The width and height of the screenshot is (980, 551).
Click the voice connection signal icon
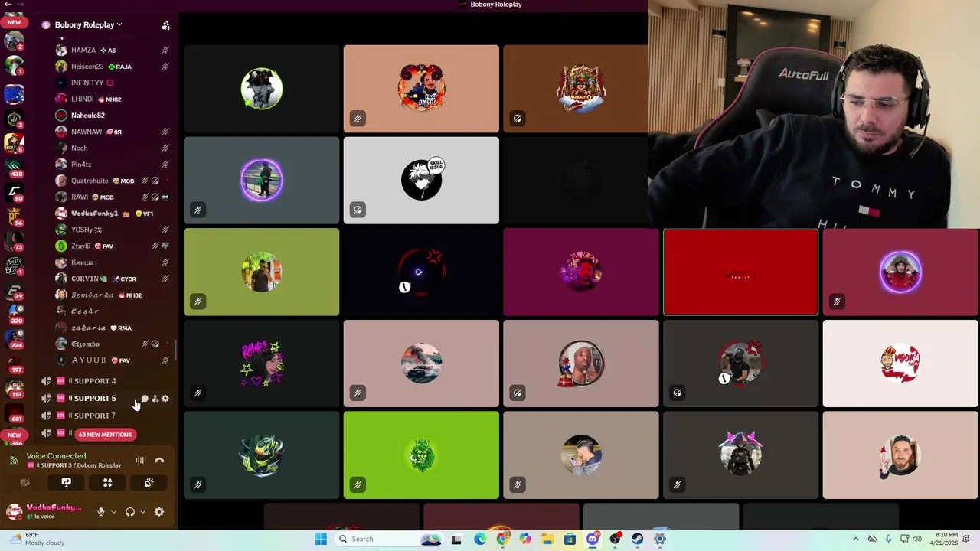[14, 461]
